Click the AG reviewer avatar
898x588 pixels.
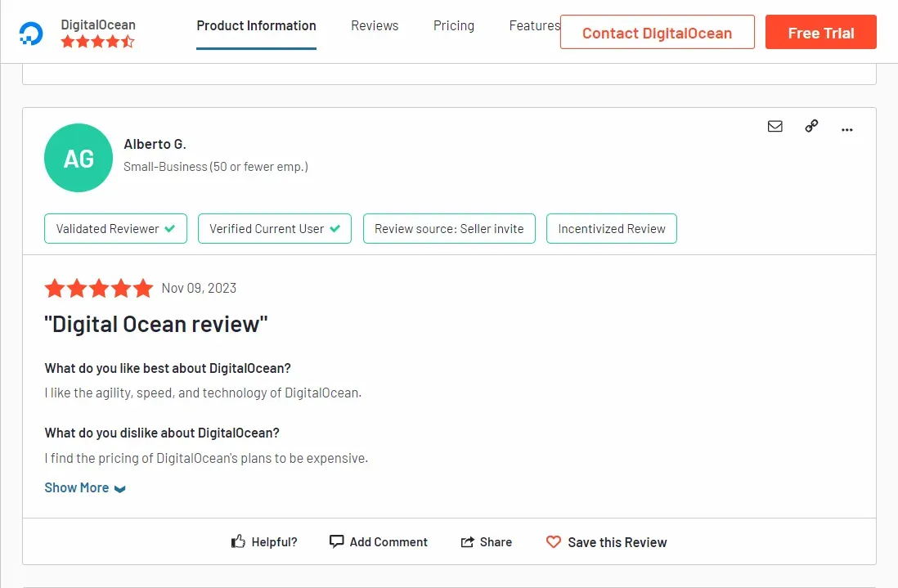tap(78, 158)
